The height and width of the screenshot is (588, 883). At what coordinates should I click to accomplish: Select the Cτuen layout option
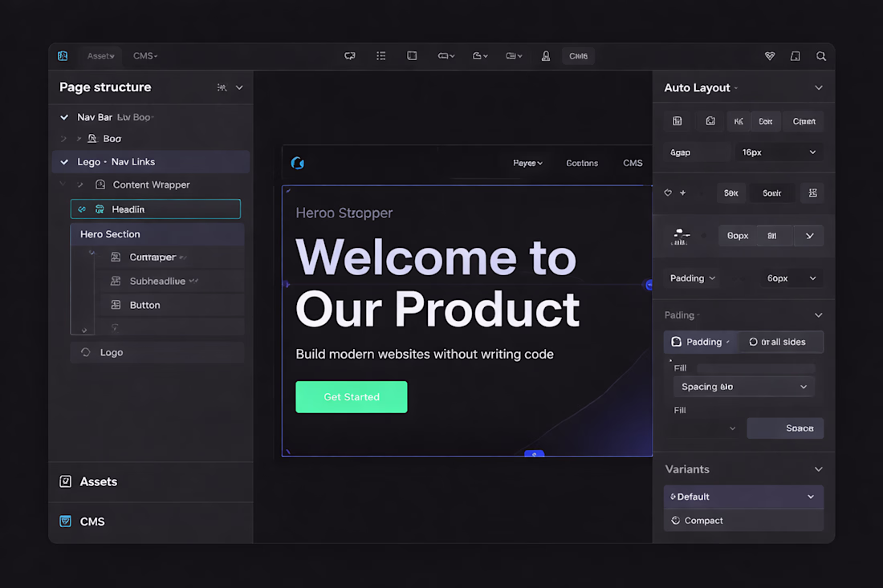(804, 121)
